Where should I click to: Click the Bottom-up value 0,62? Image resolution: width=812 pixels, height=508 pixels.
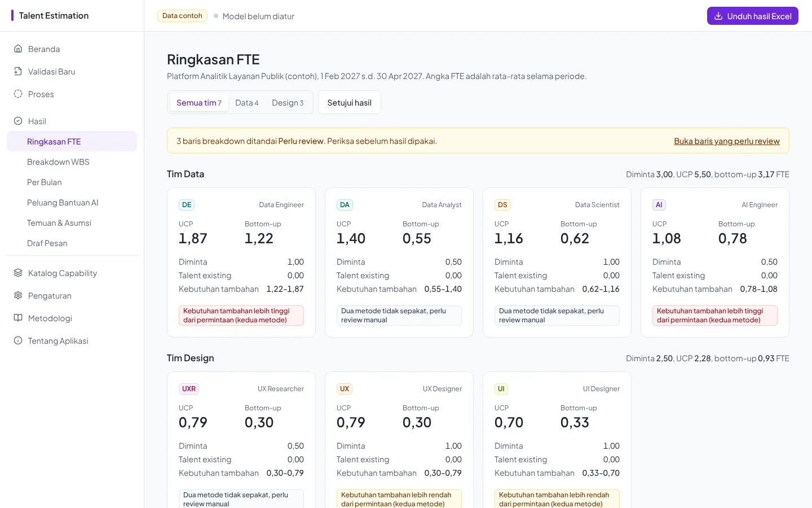click(x=575, y=238)
